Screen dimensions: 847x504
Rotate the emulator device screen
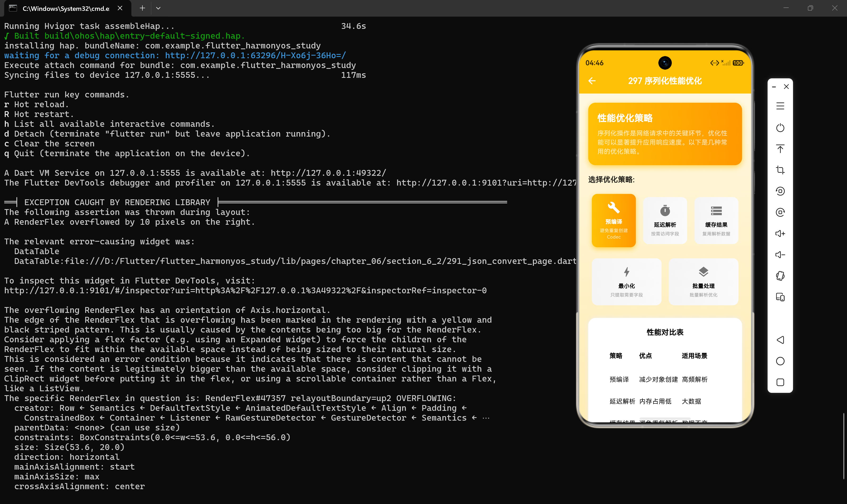click(x=780, y=276)
